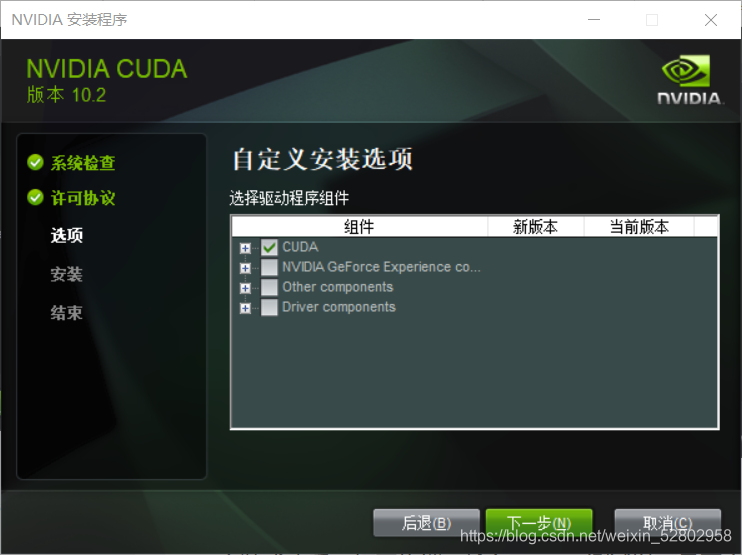Check the Other components checkbox

coord(269,287)
